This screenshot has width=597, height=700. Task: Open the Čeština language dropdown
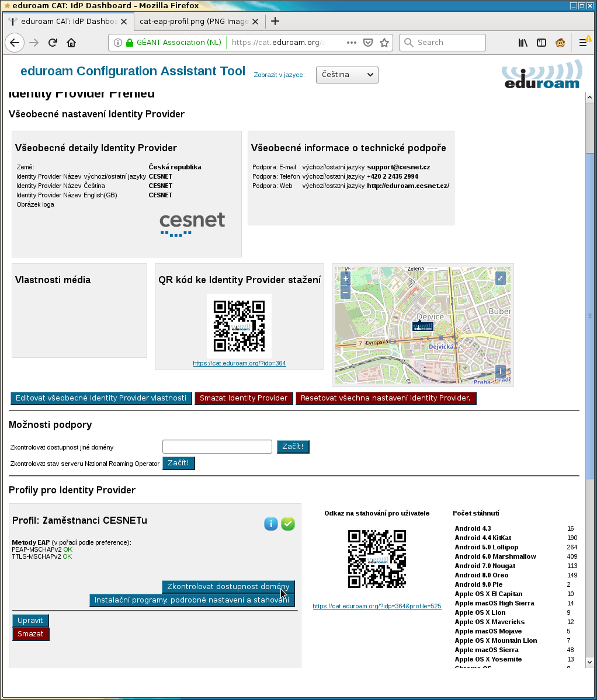tap(347, 75)
